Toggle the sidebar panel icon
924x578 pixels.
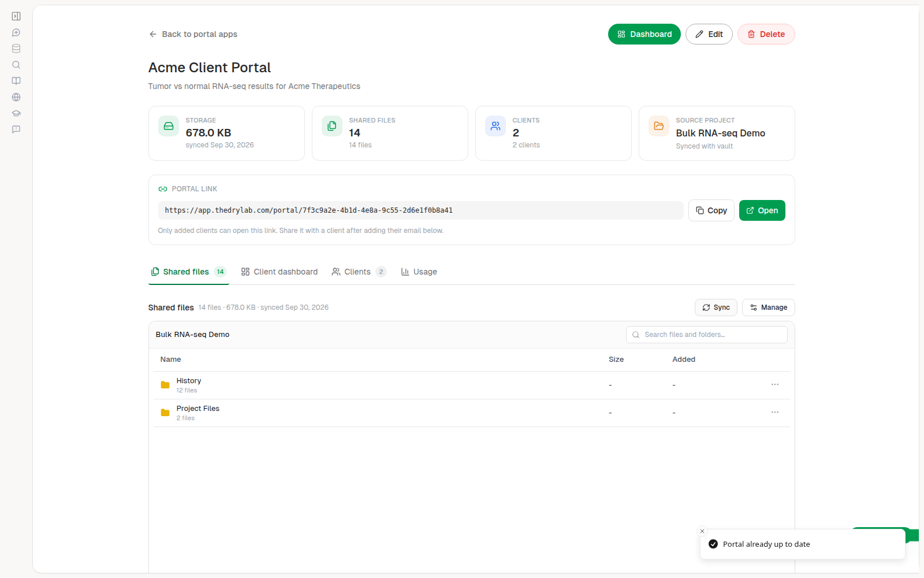tap(16, 16)
